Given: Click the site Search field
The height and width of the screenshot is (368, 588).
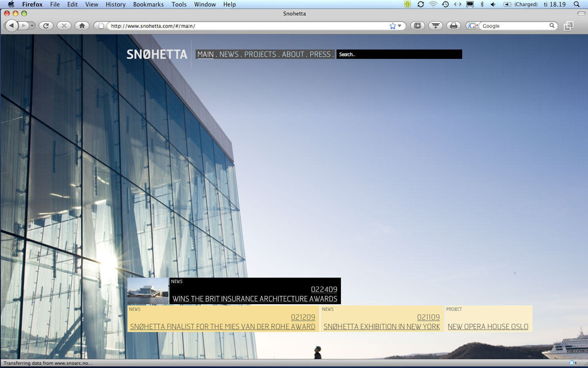Looking at the screenshot, I should tap(399, 54).
